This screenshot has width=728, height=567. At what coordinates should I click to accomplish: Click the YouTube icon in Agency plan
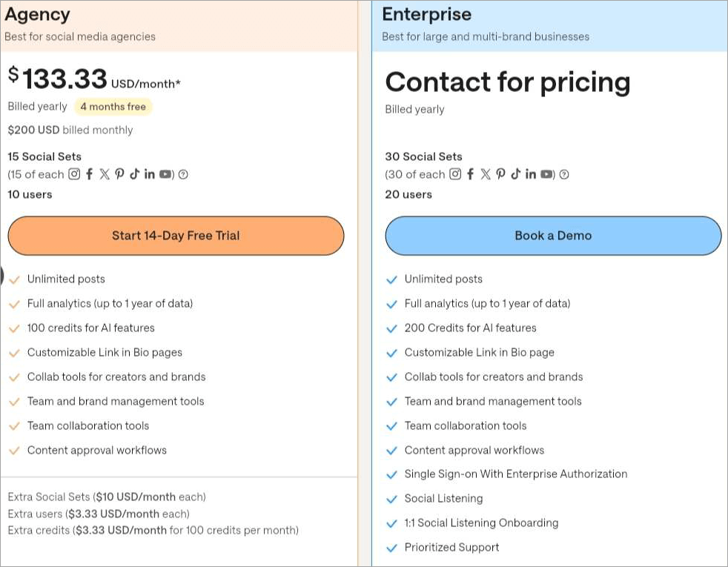[165, 174]
